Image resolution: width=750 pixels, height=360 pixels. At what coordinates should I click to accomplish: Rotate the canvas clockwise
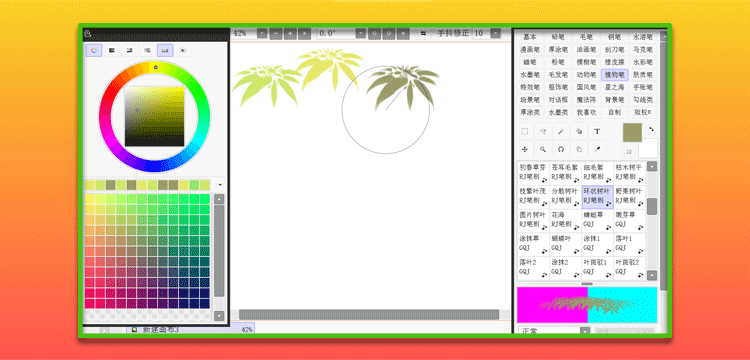[x=388, y=33]
